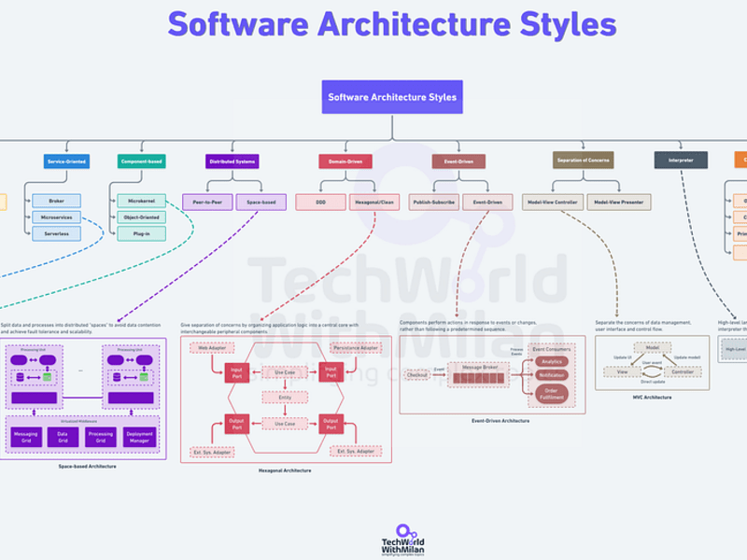
Task: Select the dark red Event-Driven category box
Action: click(458, 161)
